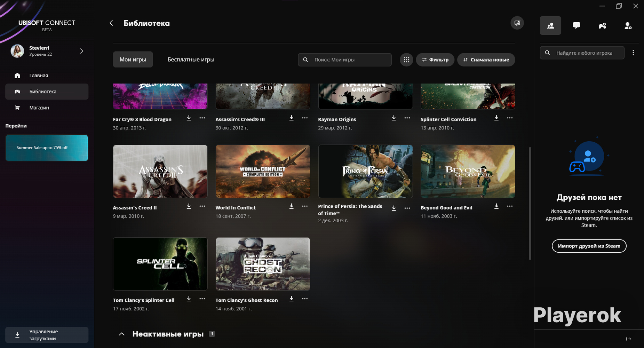
Task: Download Splinter Cell Conviction
Action: (496, 118)
